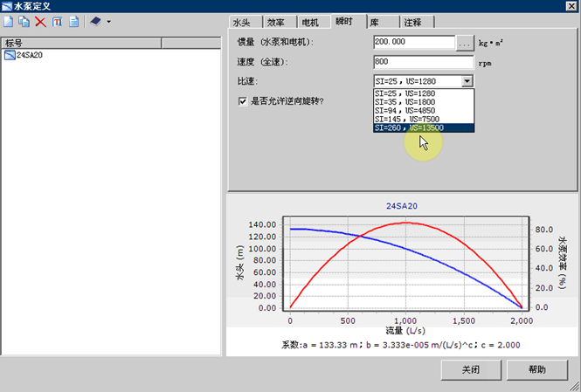Click the pump icon beside 24SA20
Image resolution: width=581 pixels, height=392 pixels.
[10, 55]
